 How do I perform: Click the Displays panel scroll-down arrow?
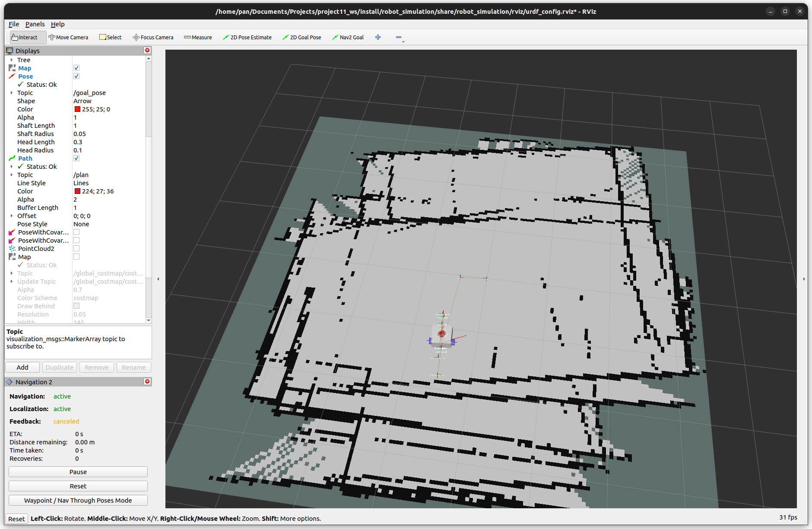click(149, 320)
